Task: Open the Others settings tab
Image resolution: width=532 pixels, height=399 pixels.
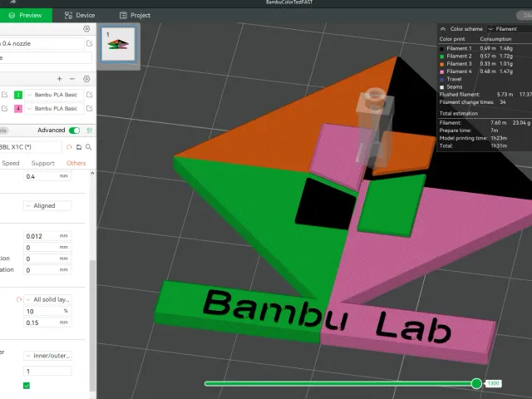Action: click(76, 163)
